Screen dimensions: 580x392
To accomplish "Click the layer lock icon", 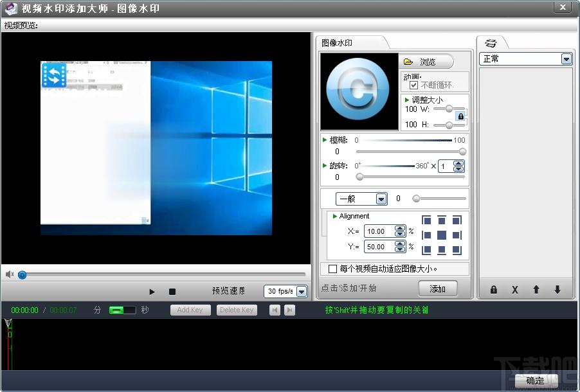I will pyautogui.click(x=493, y=290).
